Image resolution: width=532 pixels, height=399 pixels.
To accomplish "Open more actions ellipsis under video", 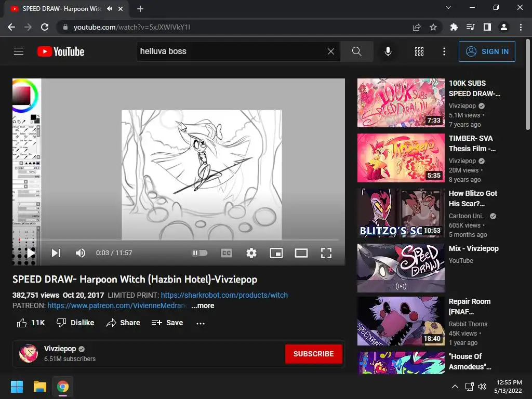I will click(x=201, y=323).
